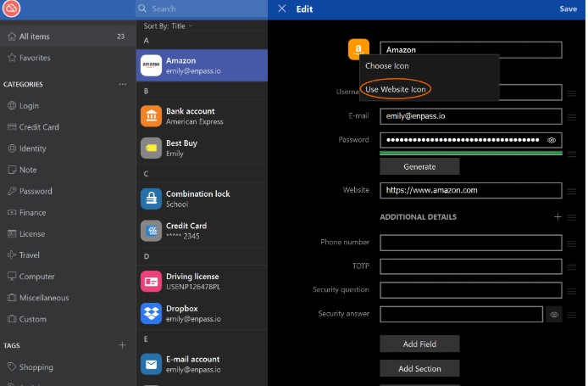Click the Driving license item icon
Image resolution: width=588 pixels, height=386 pixels.
(x=151, y=281)
